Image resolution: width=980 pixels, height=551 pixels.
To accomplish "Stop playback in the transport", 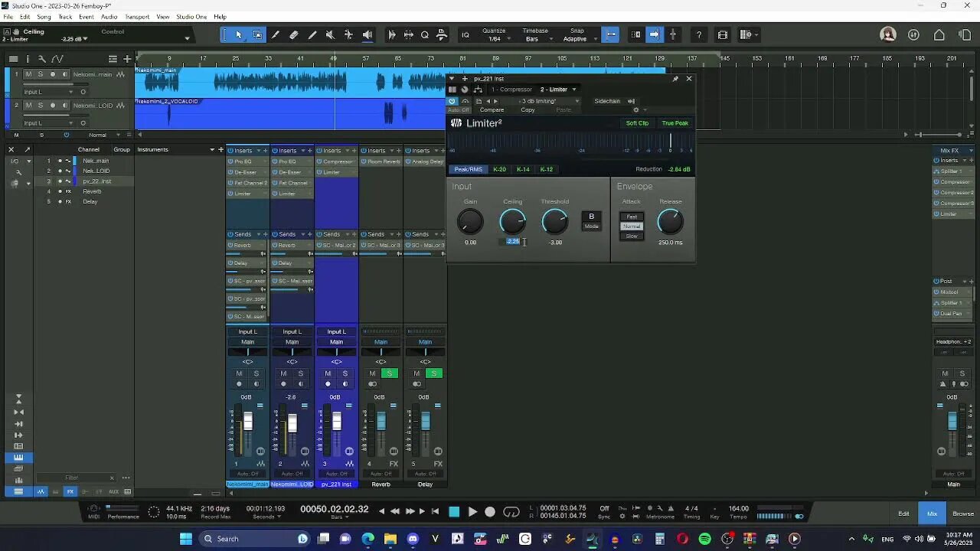I will 454,512.
